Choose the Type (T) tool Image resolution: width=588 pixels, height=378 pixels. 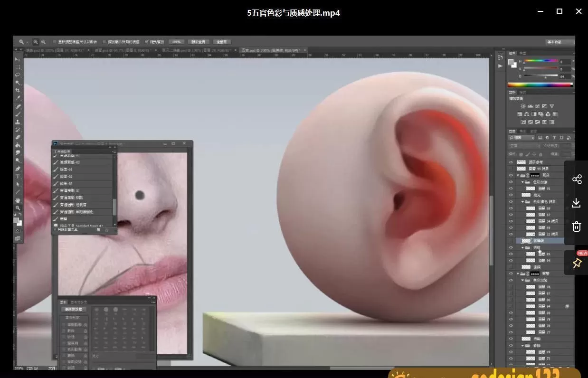(x=18, y=177)
